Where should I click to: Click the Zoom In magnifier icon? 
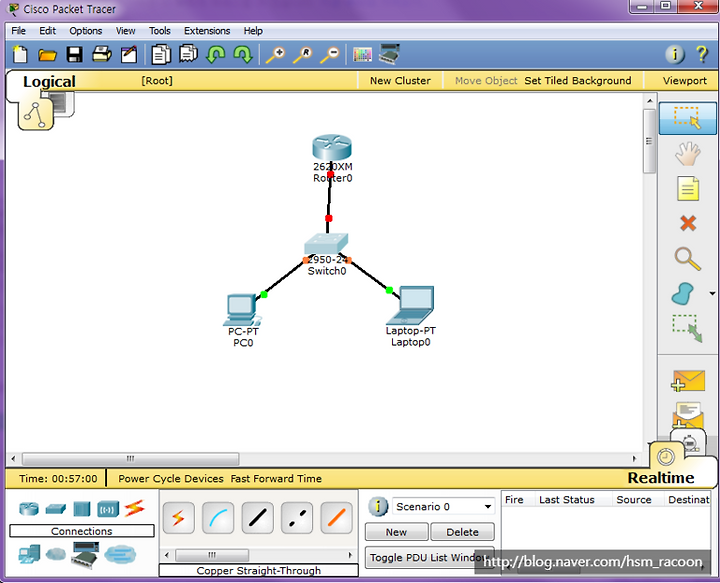pyautogui.click(x=276, y=55)
